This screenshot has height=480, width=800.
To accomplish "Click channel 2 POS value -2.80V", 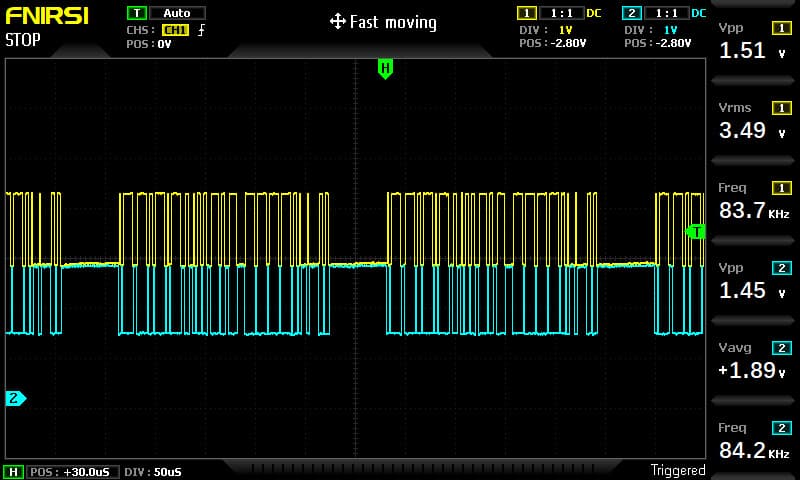I will (673, 43).
